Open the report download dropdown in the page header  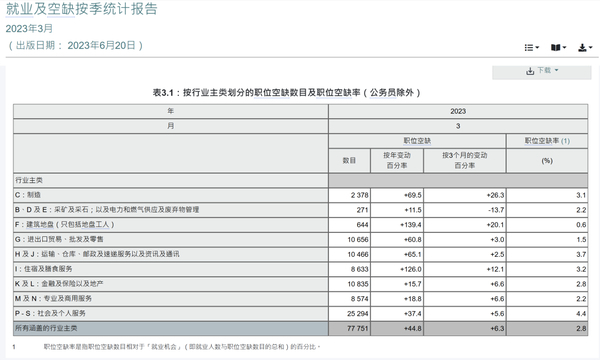585,47
